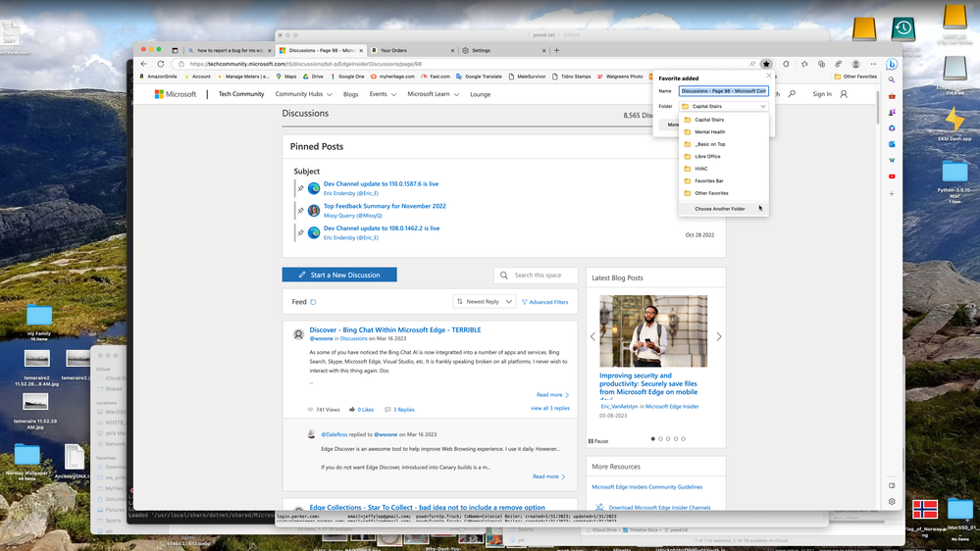Open the sidebar YouTube icon
Viewport: 980px width, 551px height.
pos(892,176)
